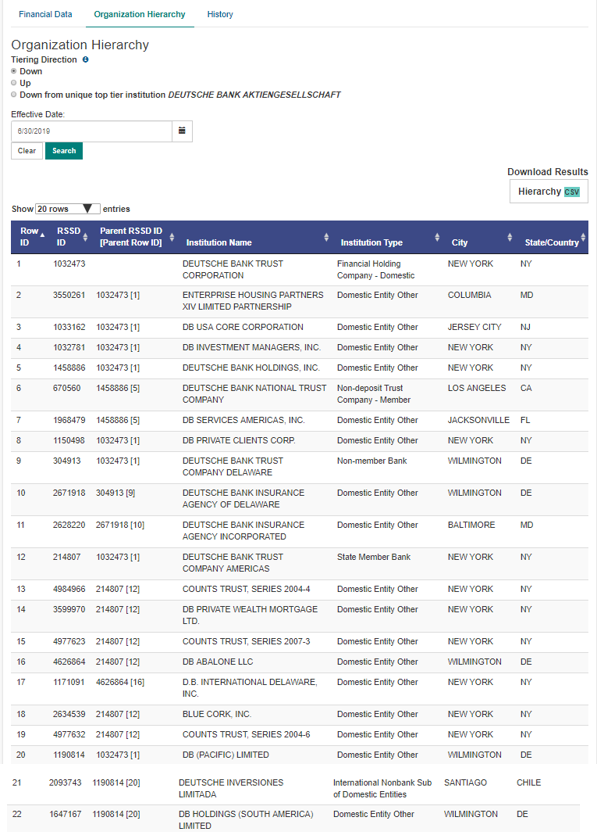The image size is (597, 832).
Task: Click DEUTSCHE BANK TRUST COMPANY DELAWARE
Action: [232, 466]
